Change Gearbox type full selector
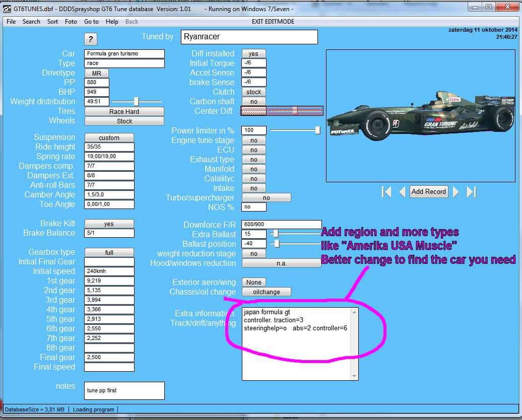The width and height of the screenshot is (522, 420). point(109,253)
